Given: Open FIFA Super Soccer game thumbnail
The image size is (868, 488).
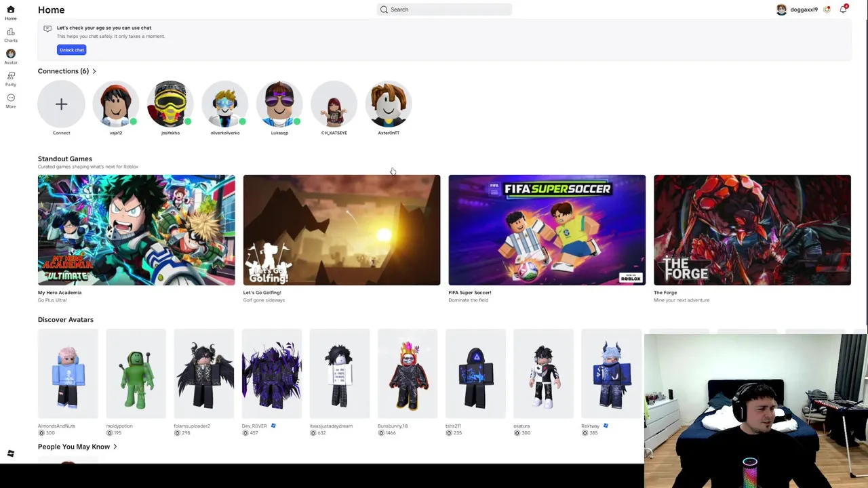Looking at the screenshot, I should (547, 230).
